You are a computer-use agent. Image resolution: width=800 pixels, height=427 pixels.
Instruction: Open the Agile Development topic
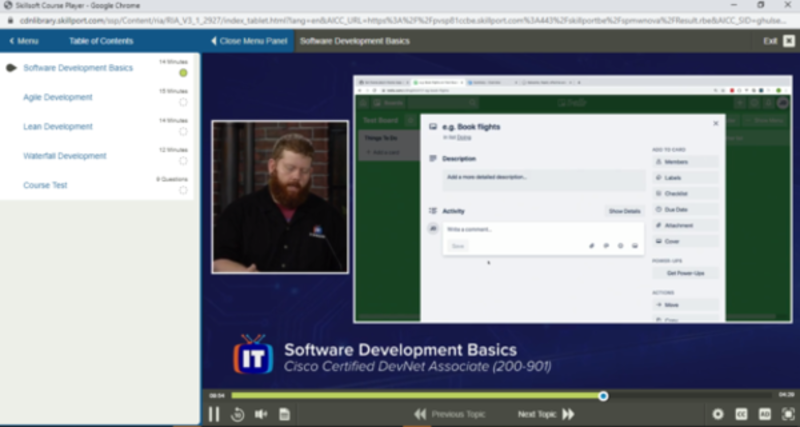tap(58, 97)
